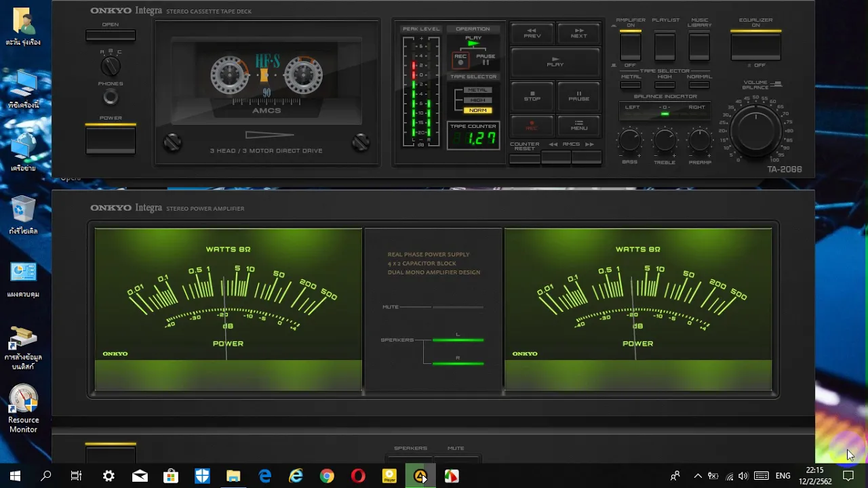The image size is (868, 488).
Task: Open Settings gear in taskbar
Action: point(108,476)
